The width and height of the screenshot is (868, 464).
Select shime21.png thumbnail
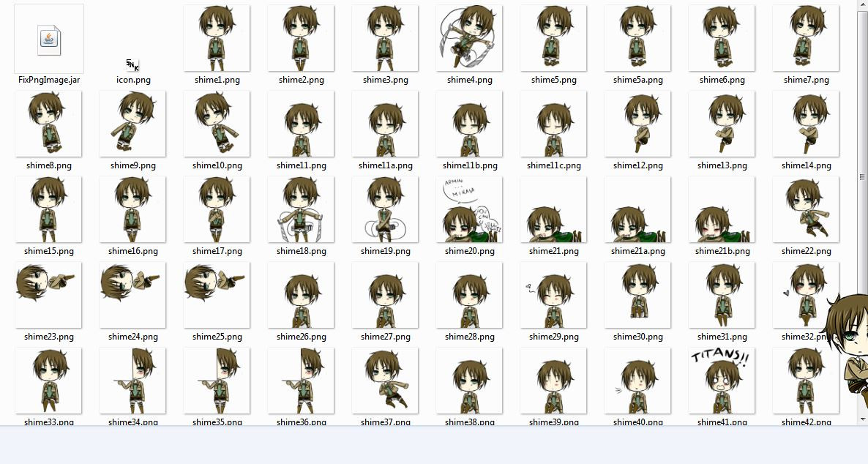[x=553, y=210]
